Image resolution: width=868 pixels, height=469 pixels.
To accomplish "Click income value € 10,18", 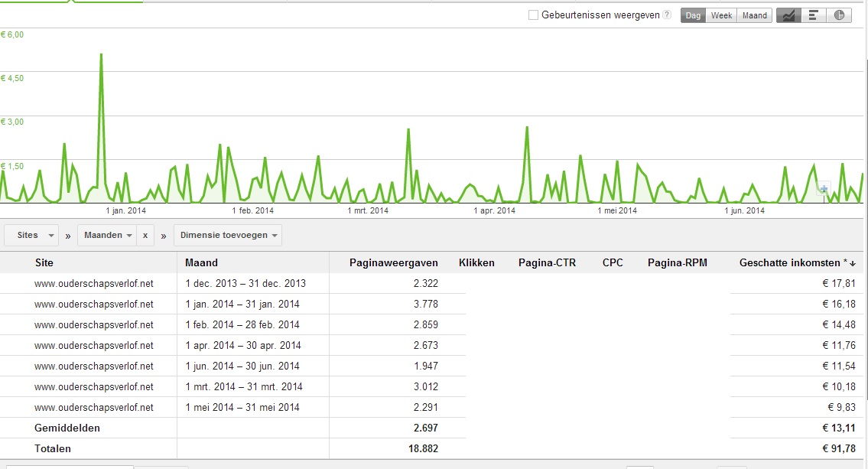I will click(839, 387).
